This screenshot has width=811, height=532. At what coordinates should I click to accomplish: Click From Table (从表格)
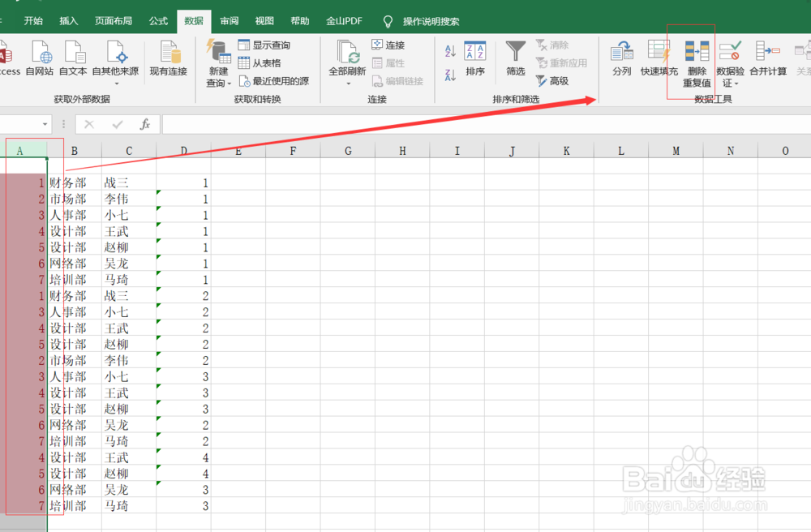pyautogui.click(x=260, y=63)
